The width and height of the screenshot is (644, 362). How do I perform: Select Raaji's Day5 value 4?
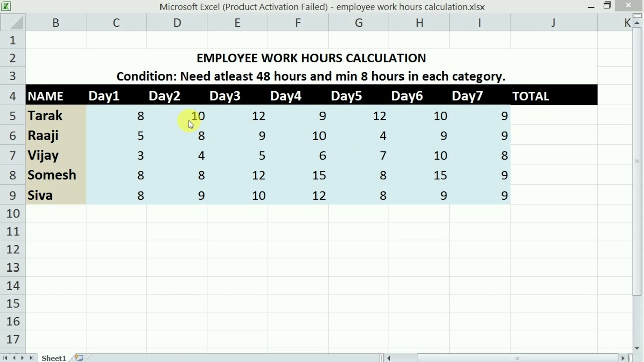tap(359, 135)
